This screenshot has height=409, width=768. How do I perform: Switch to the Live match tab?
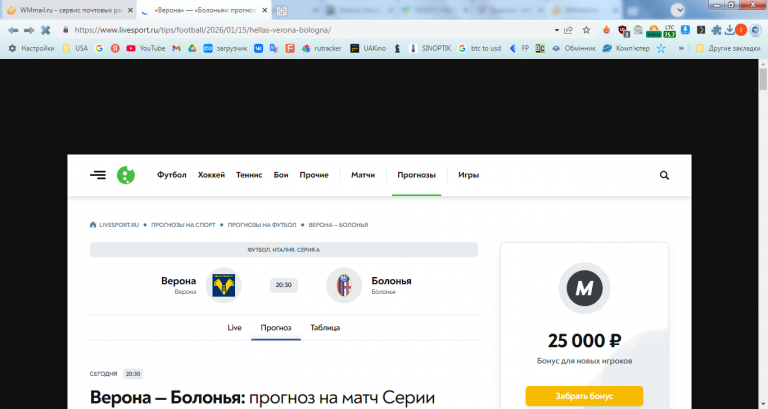pyautogui.click(x=234, y=328)
